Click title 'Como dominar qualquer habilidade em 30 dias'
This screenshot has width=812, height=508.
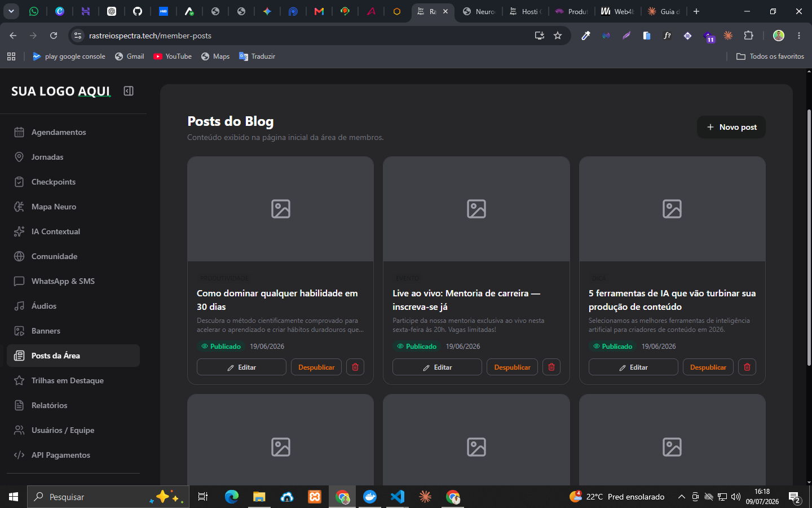pyautogui.click(x=277, y=300)
